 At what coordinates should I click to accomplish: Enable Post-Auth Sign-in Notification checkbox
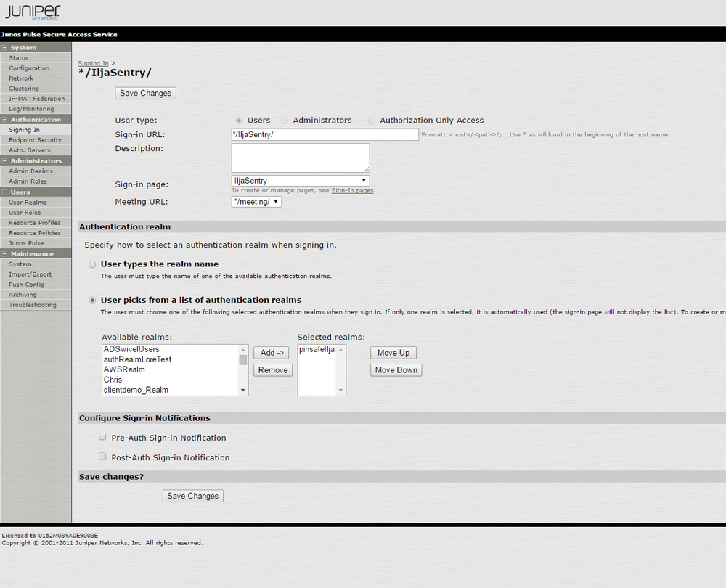102,457
